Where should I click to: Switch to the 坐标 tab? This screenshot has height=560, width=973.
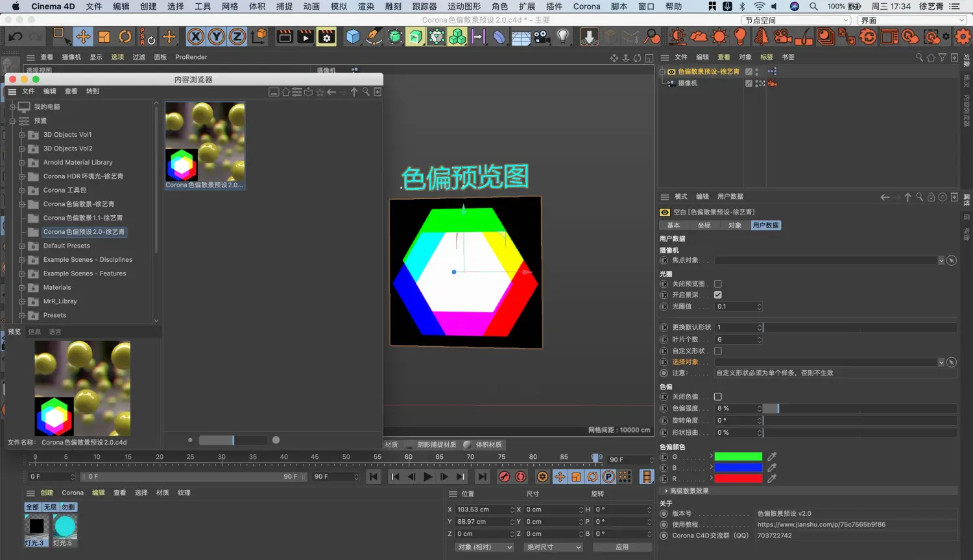point(704,226)
